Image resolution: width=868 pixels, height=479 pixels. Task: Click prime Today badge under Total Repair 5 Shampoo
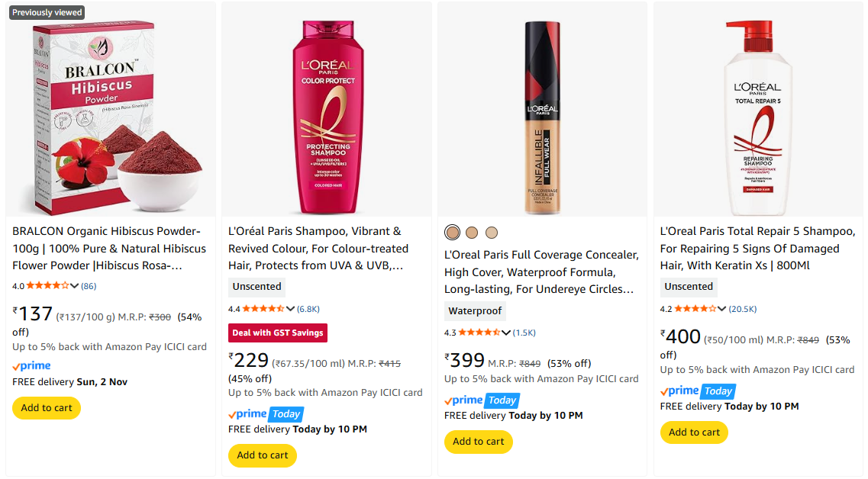(698, 391)
